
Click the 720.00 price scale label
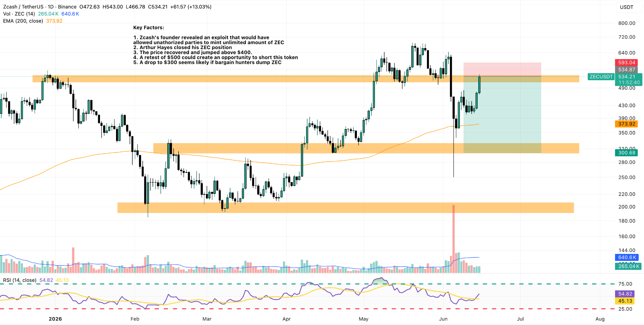[627, 37]
